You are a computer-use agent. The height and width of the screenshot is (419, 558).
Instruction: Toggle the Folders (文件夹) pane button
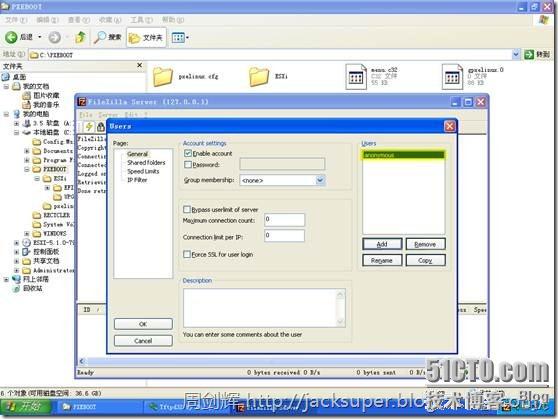coord(146,37)
